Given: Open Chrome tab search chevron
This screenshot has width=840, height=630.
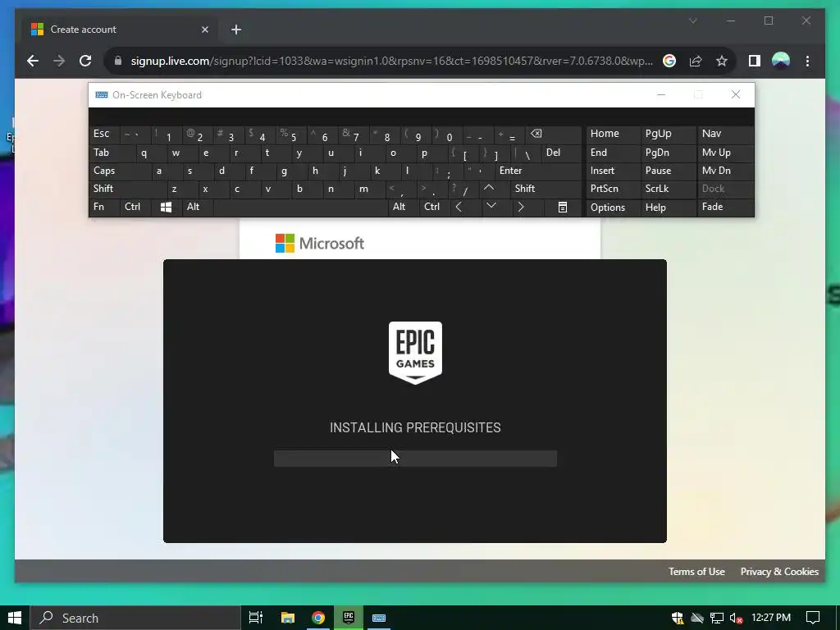Looking at the screenshot, I should point(692,21).
